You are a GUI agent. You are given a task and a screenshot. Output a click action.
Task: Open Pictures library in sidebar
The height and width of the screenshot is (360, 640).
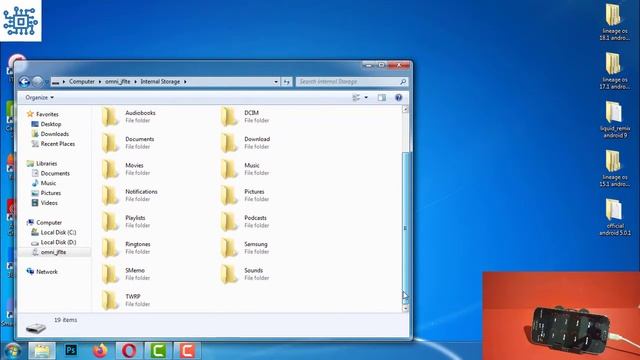click(x=46, y=193)
